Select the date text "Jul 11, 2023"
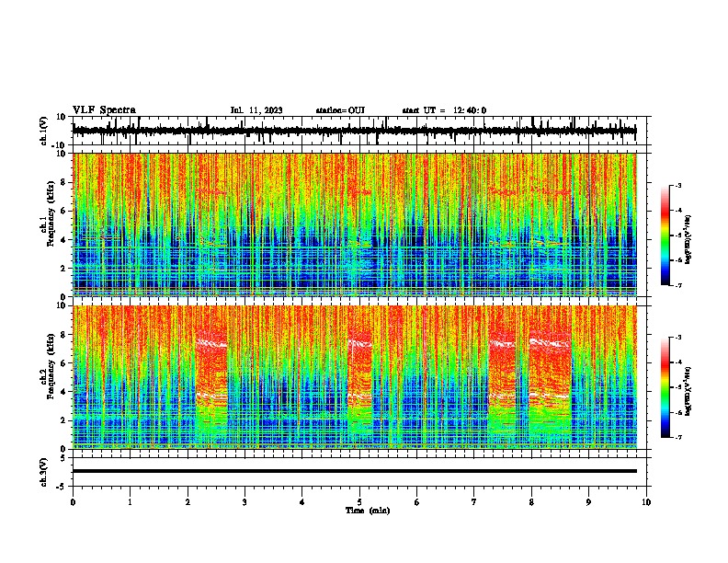Viewport: 728px width, 563px height. point(256,110)
